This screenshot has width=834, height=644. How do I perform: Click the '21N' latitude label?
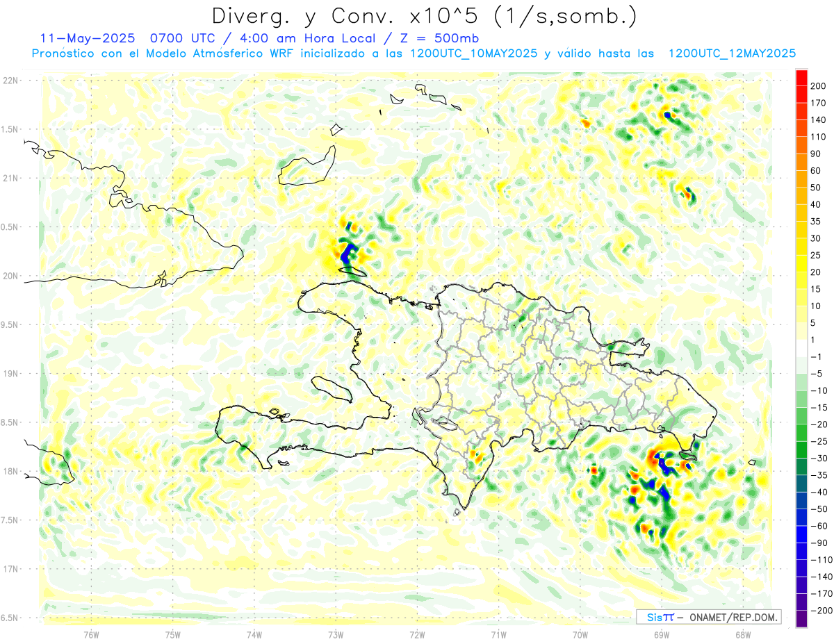tap(10, 178)
